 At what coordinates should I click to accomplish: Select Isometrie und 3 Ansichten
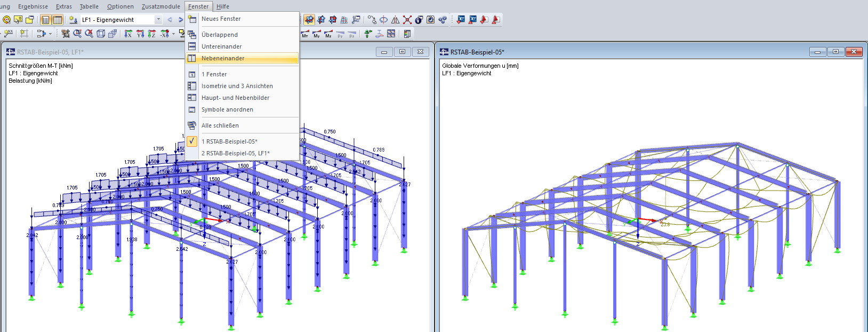point(242,86)
